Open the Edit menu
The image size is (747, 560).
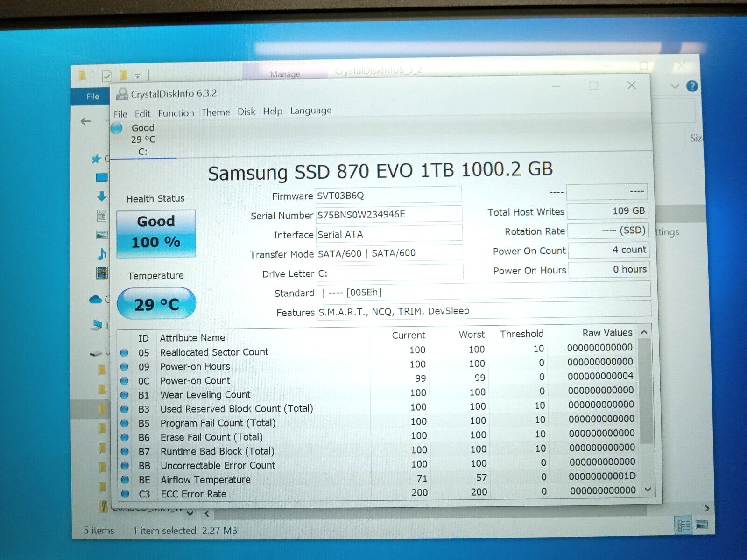click(142, 113)
